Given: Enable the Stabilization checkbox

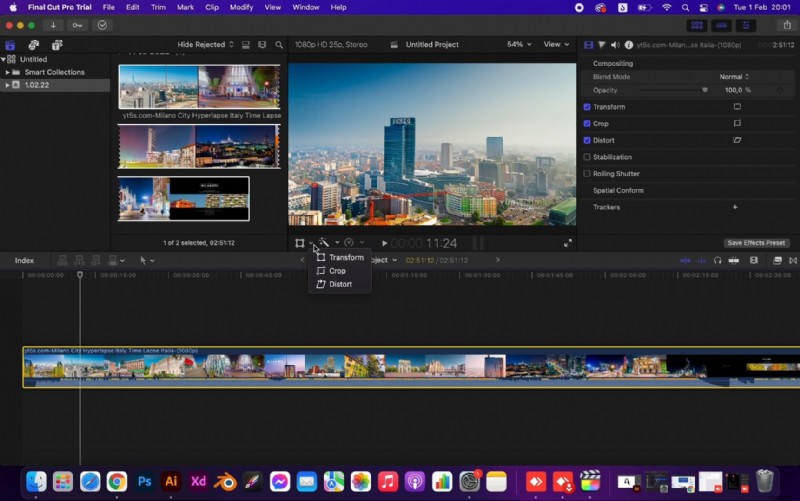Looking at the screenshot, I should (587, 157).
